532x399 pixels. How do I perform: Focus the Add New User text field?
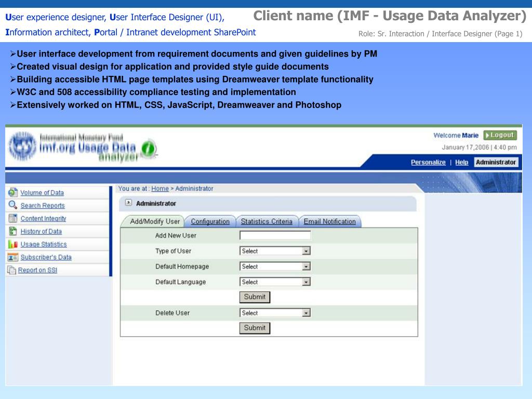pos(275,235)
